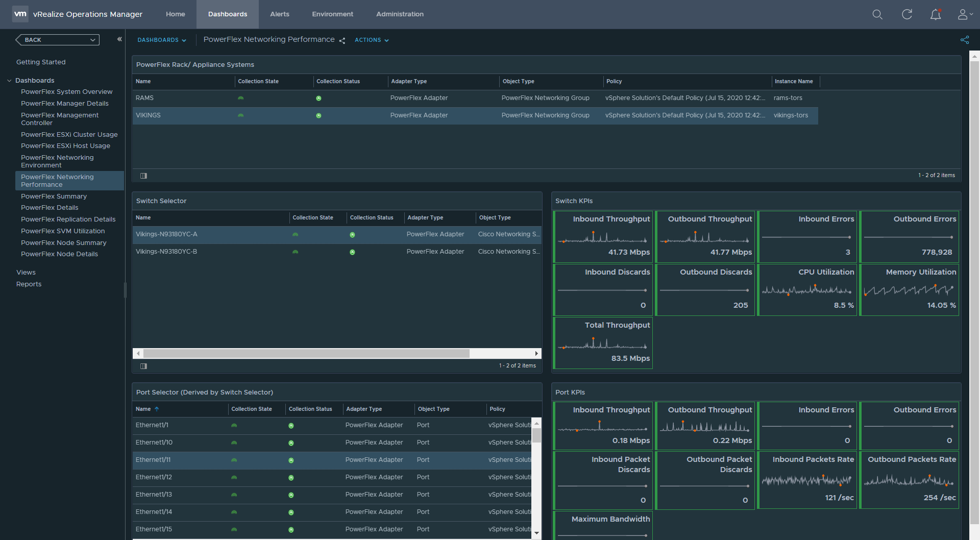Open PowerFlex Management Controller dashboard
Screen dimensions: 980x540
pyautogui.click(x=60, y=119)
